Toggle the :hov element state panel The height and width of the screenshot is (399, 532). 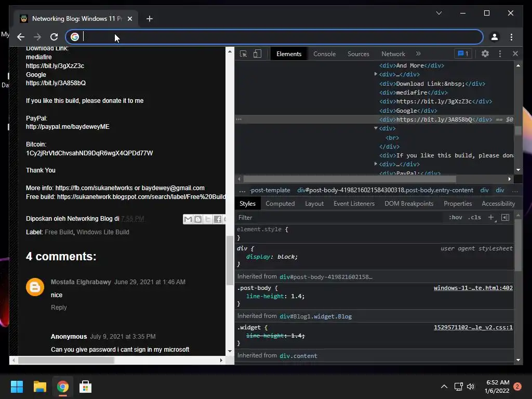click(455, 218)
